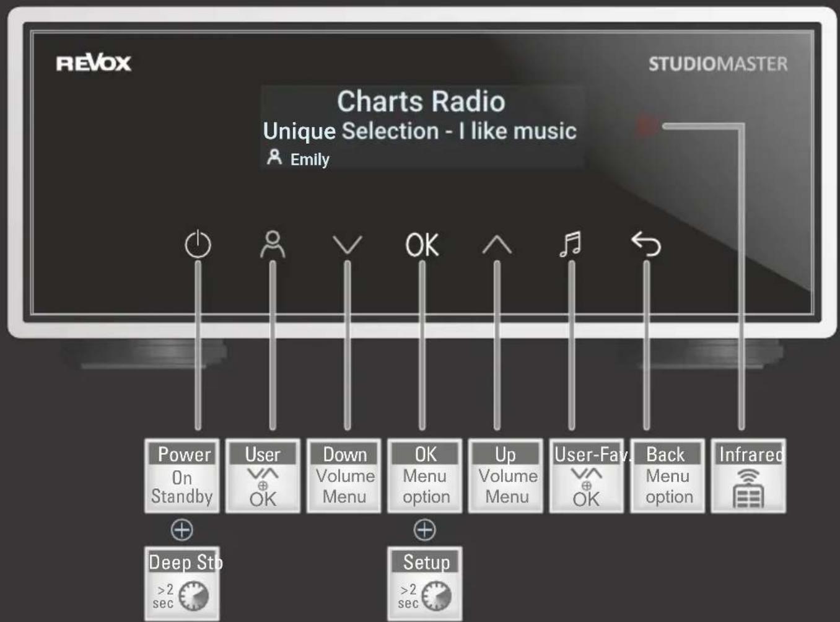Image resolution: width=840 pixels, height=622 pixels.
Task: Click the red infrared sensor dot
Action: 648,126
